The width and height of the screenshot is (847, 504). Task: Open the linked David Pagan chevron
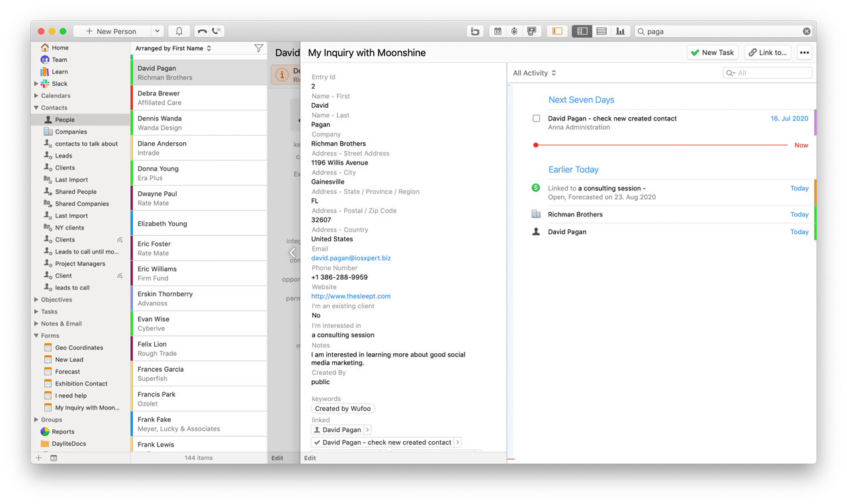pyautogui.click(x=367, y=430)
